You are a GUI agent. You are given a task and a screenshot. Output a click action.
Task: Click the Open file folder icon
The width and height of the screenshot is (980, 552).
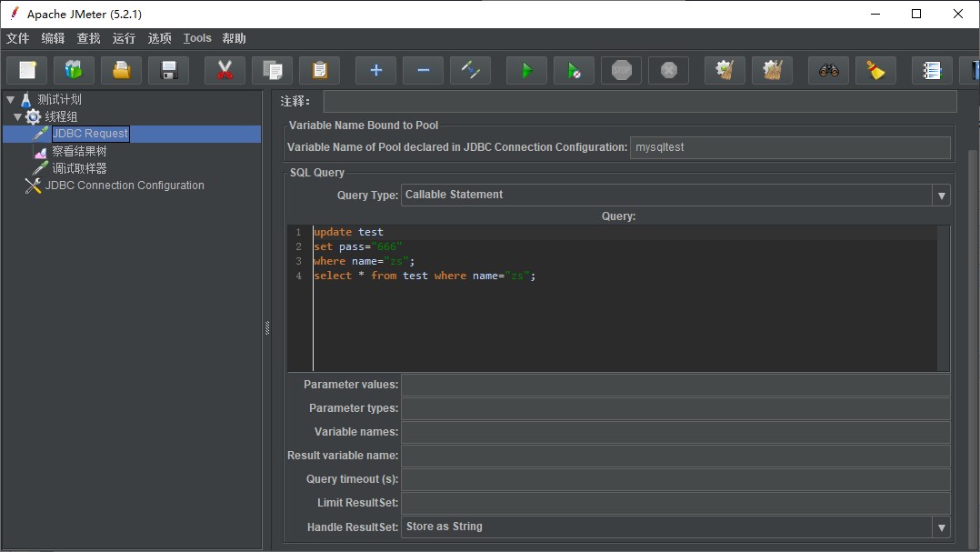[121, 70]
